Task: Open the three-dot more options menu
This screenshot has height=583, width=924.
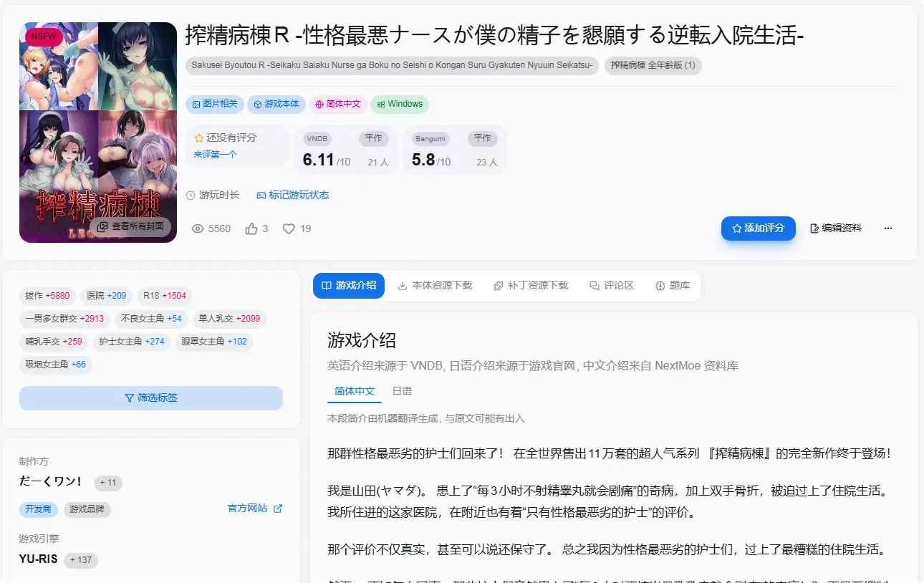Action: [888, 228]
